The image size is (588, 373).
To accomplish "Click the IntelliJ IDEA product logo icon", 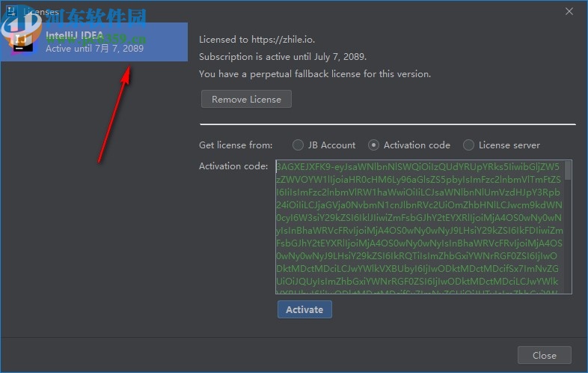I will click(x=23, y=42).
